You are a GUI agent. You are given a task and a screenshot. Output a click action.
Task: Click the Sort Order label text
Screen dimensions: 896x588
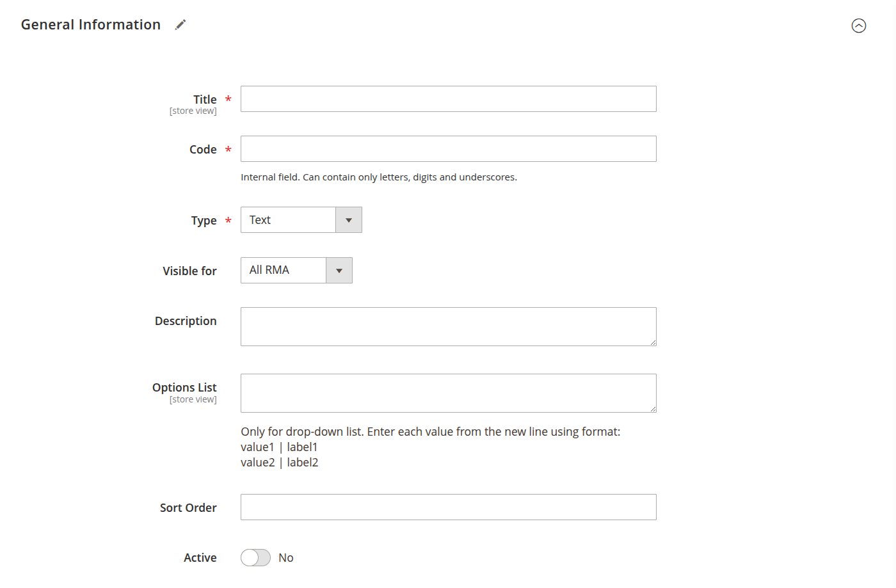click(x=188, y=508)
